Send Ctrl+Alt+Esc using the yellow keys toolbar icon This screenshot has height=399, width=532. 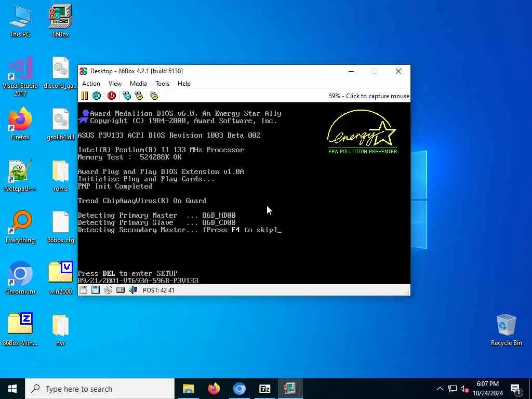(139, 96)
